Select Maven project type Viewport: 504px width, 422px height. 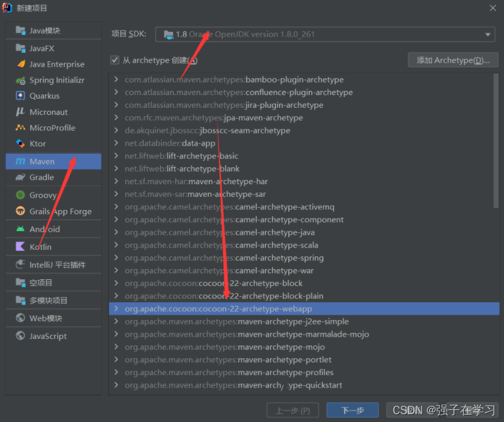tap(54, 161)
